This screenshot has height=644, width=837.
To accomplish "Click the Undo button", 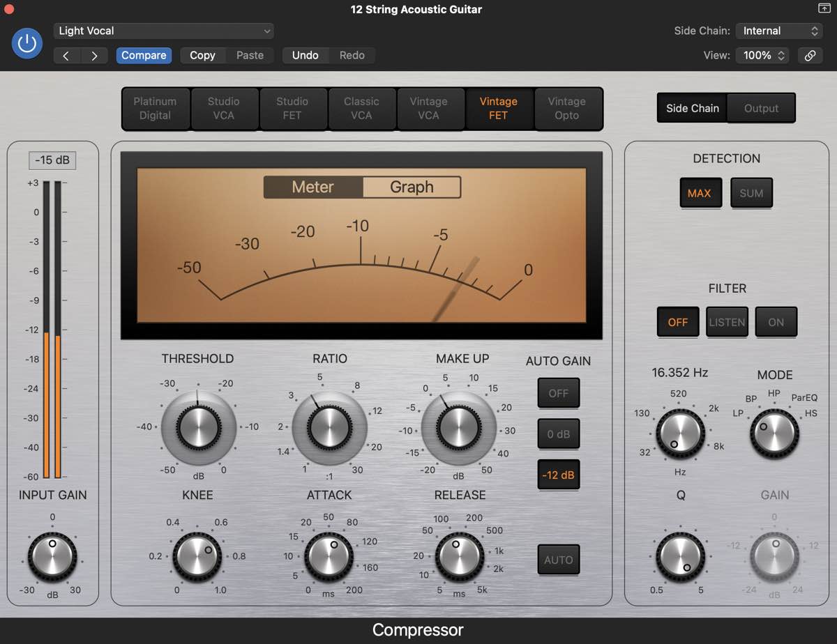I will (305, 56).
